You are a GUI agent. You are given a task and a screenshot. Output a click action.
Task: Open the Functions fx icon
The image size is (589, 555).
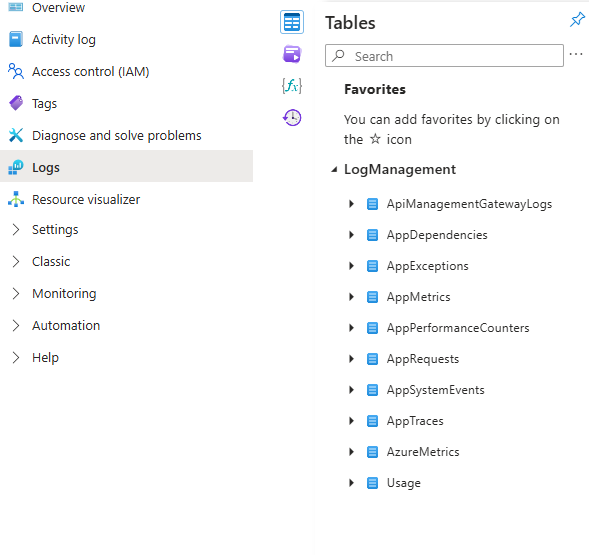point(292,86)
